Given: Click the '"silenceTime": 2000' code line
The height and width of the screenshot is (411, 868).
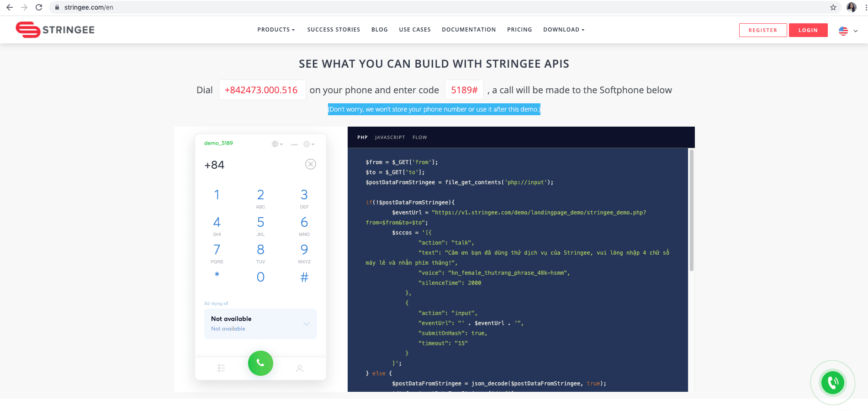Looking at the screenshot, I should pyautogui.click(x=450, y=283).
